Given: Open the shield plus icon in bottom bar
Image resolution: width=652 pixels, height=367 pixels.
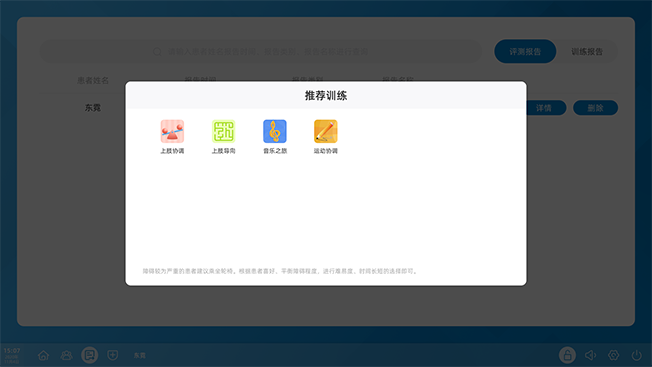Looking at the screenshot, I should pos(113,355).
